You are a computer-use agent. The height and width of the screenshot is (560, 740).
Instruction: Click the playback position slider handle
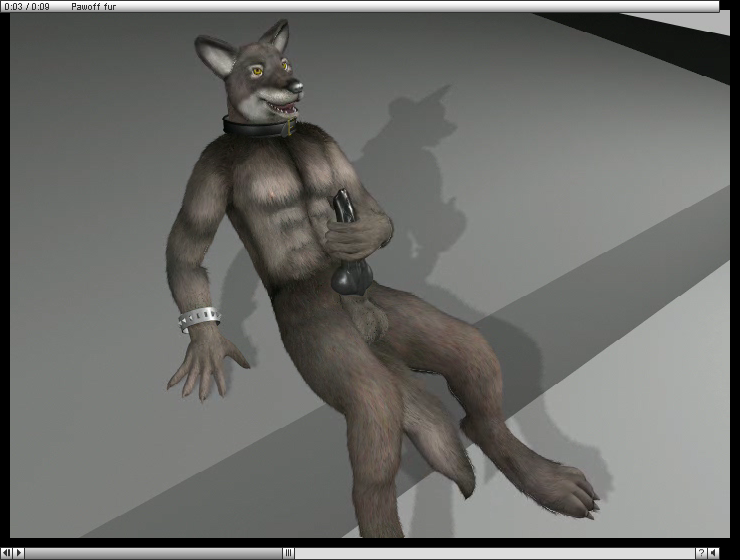tap(288, 553)
